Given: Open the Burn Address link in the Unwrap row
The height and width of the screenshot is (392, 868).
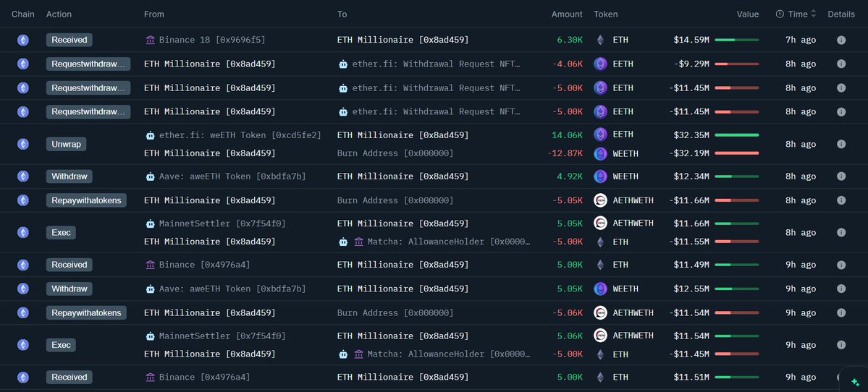Looking at the screenshot, I should click(395, 153).
